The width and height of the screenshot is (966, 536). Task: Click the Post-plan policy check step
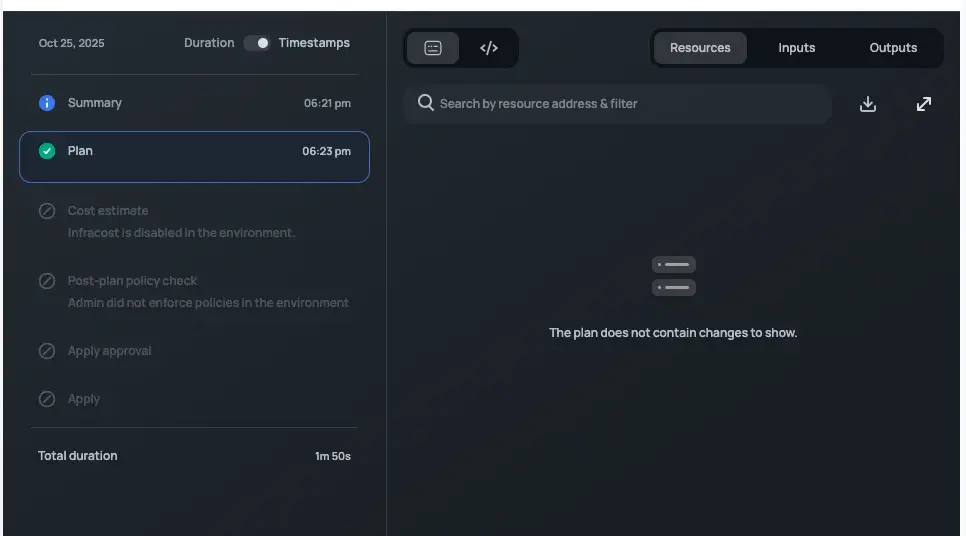[194, 292]
